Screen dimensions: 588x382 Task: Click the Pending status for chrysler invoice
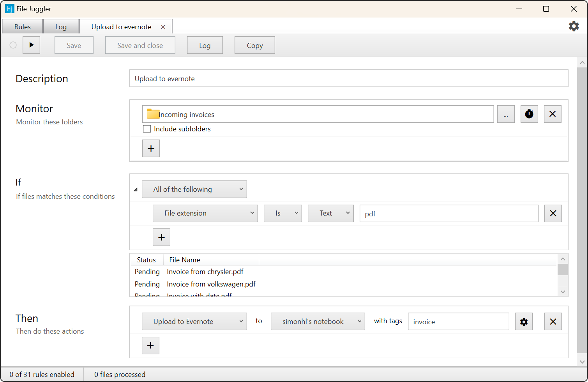click(147, 272)
